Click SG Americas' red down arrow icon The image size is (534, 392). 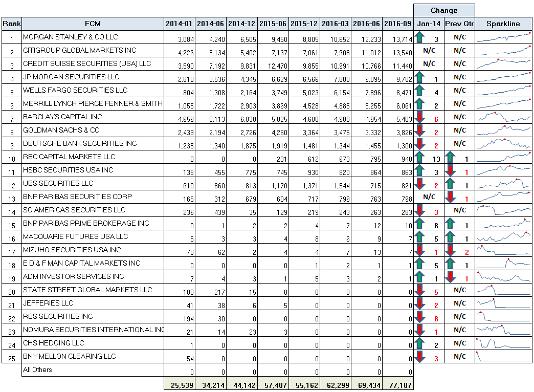tap(419, 210)
